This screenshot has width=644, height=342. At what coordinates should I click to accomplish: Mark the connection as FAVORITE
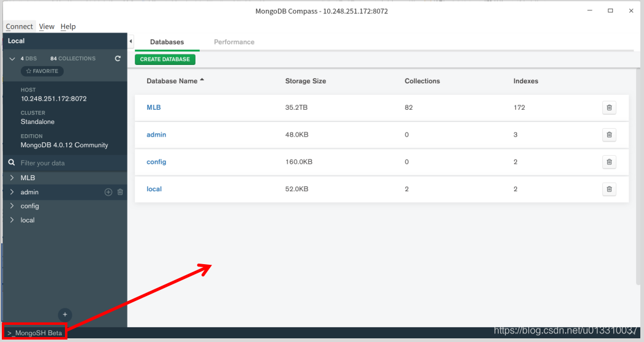point(42,71)
